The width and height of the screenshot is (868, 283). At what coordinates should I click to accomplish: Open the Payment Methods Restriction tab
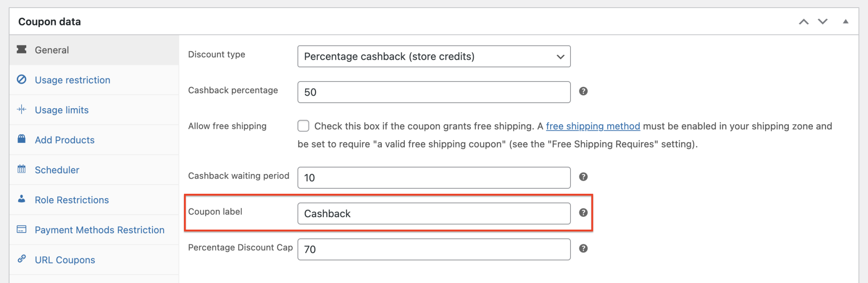pyautogui.click(x=100, y=230)
